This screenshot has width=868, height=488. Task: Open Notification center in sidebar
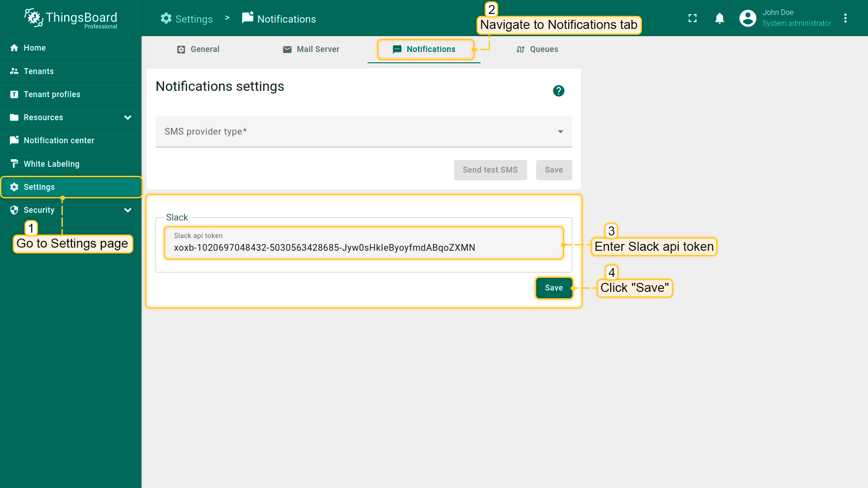click(59, 141)
